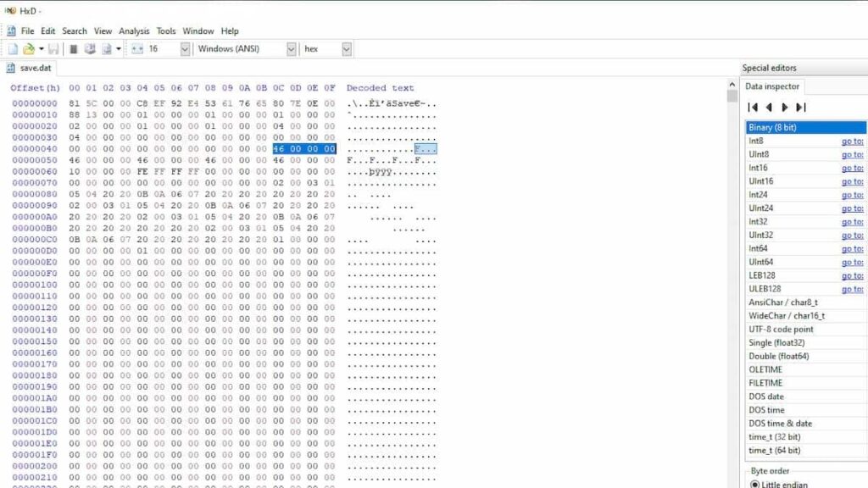868x488 pixels.
Task: Select the Double (float64) row
Action: click(806, 357)
